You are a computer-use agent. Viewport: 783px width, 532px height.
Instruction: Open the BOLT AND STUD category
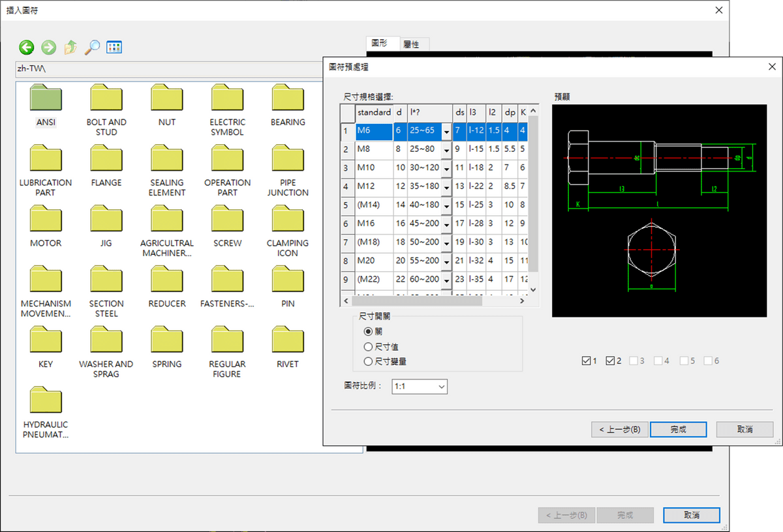[106, 98]
